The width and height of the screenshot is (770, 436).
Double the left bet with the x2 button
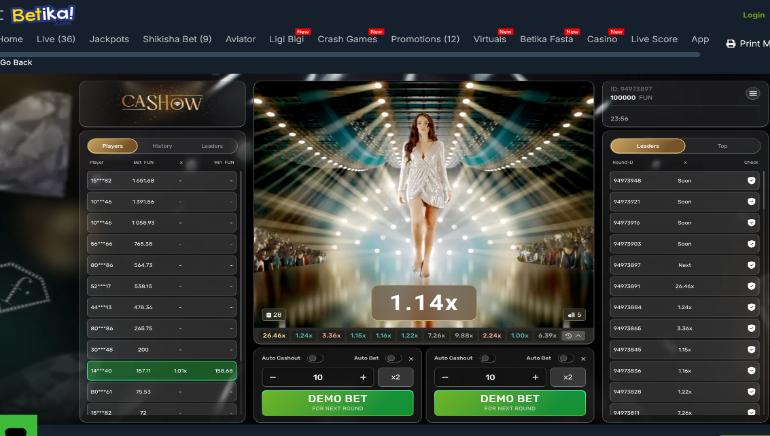tap(395, 377)
